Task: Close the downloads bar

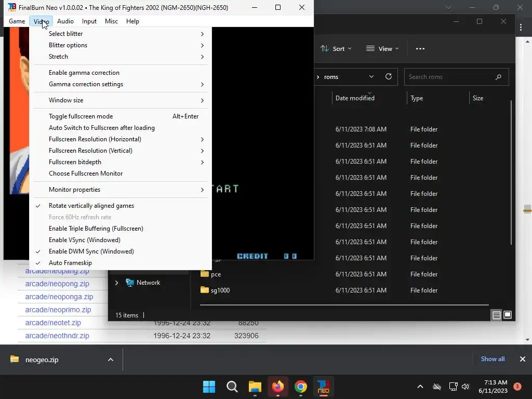Action: (x=523, y=359)
